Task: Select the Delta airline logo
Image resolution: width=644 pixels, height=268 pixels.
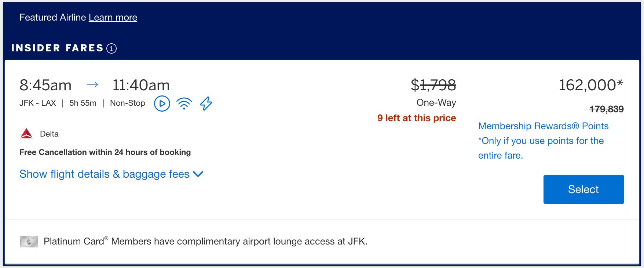Action: pos(26,133)
